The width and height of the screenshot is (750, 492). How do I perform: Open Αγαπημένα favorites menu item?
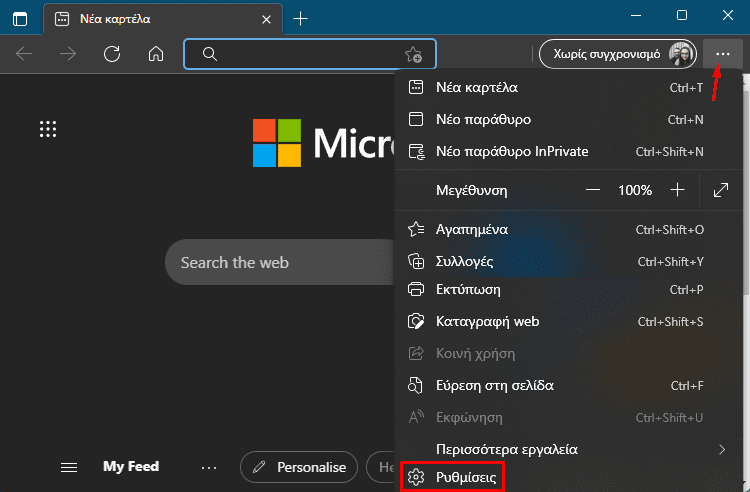568,230
